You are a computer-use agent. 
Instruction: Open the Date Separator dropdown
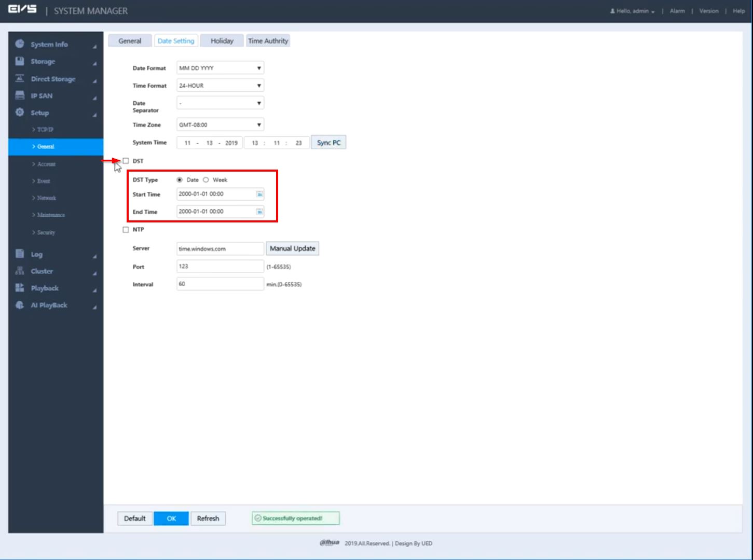tap(220, 103)
